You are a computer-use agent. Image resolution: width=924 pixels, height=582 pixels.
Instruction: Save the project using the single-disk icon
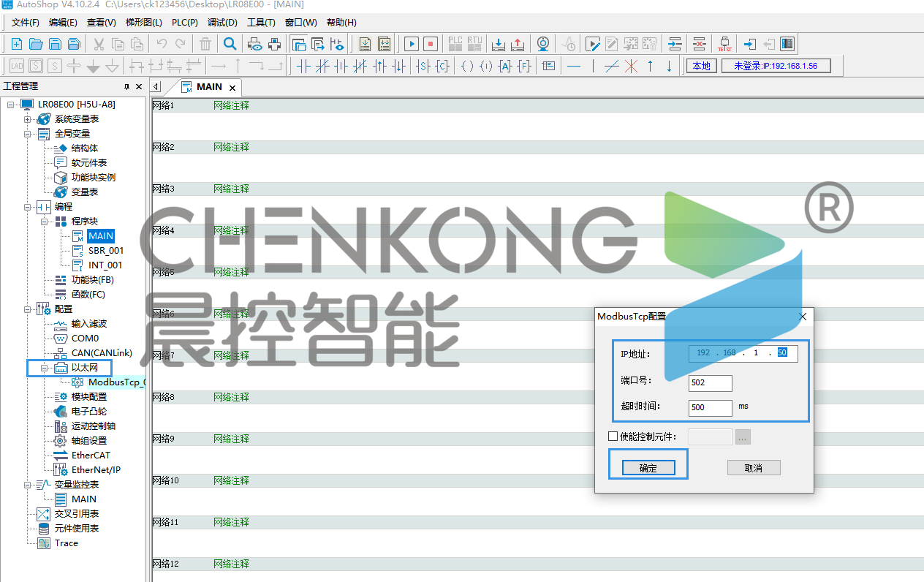pos(54,44)
